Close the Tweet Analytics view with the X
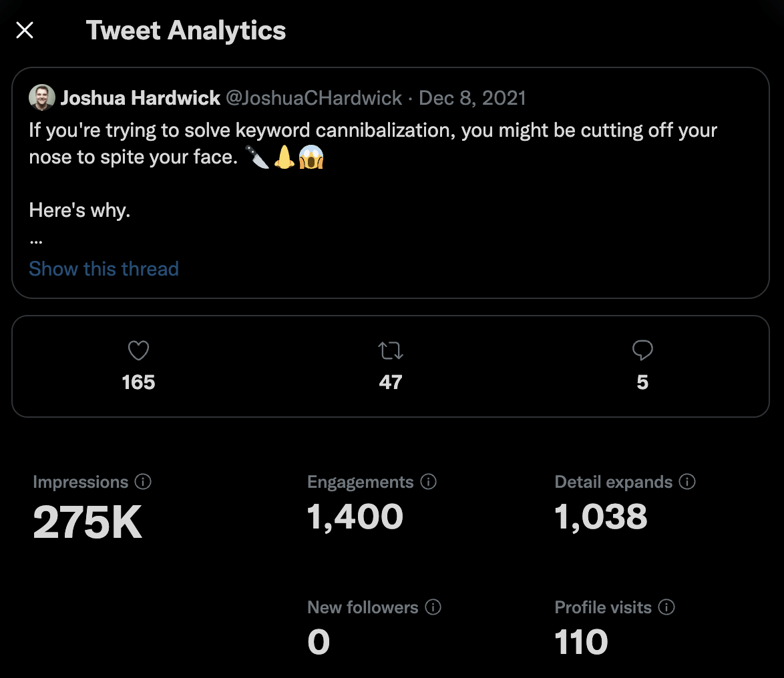Viewport: 784px width, 678px height. click(x=24, y=30)
